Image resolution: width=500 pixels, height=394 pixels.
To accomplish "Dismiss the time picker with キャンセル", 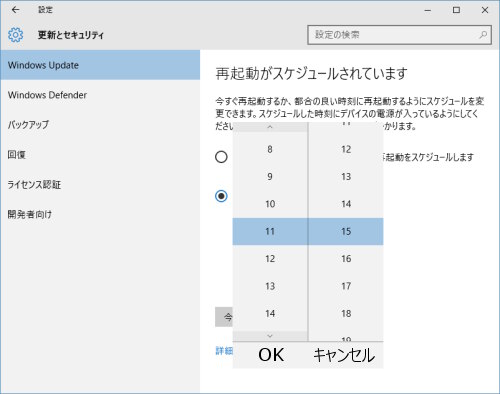I will [345, 355].
